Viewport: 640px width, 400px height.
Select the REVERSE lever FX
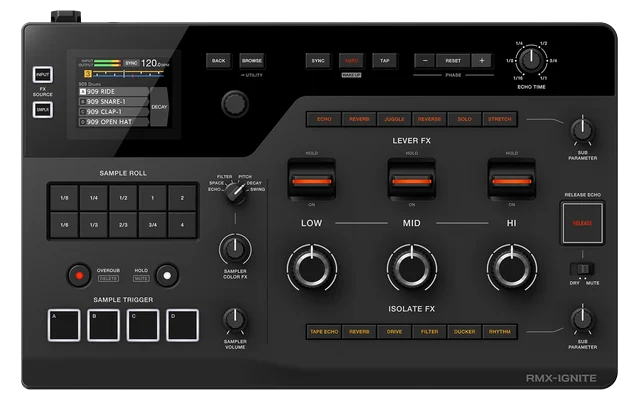coord(429,119)
